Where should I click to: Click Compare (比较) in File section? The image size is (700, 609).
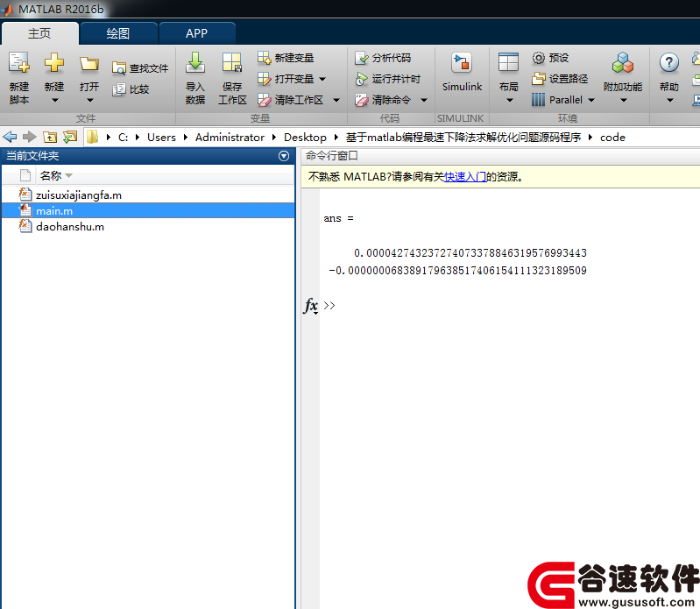point(131,89)
